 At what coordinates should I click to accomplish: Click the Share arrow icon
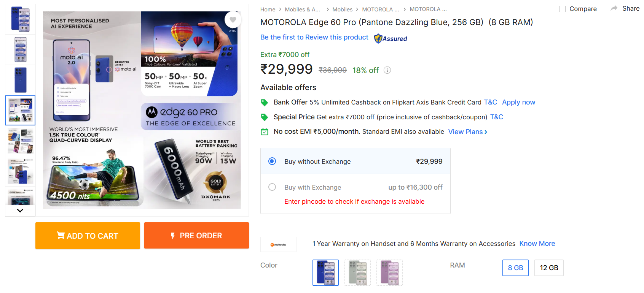point(614,8)
